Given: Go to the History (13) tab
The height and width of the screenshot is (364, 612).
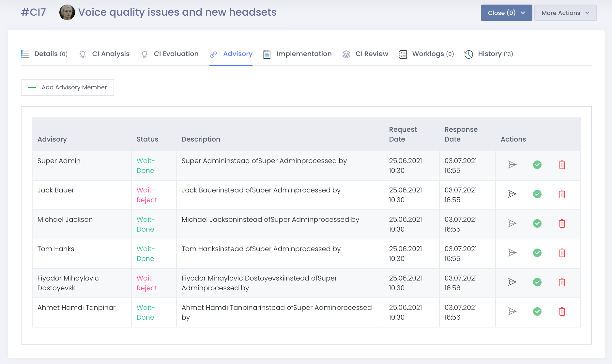Looking at the screenshot, I should tap(489, 54).
